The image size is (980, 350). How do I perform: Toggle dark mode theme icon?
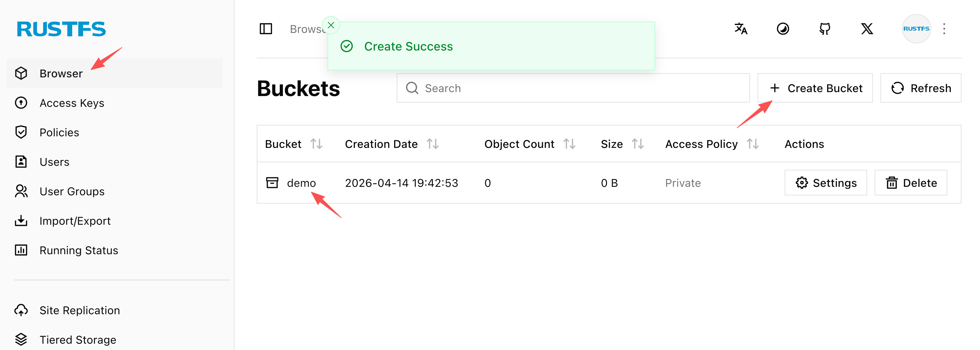pyautogui.click(x=782, y=29)
